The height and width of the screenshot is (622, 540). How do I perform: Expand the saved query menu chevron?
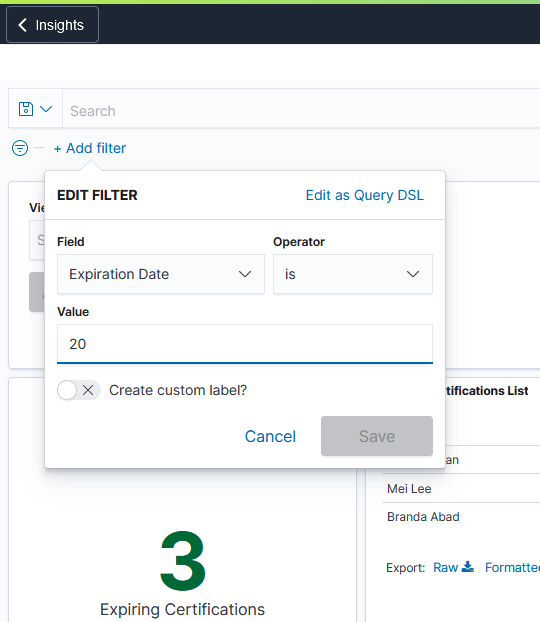[x=46, y=109]
